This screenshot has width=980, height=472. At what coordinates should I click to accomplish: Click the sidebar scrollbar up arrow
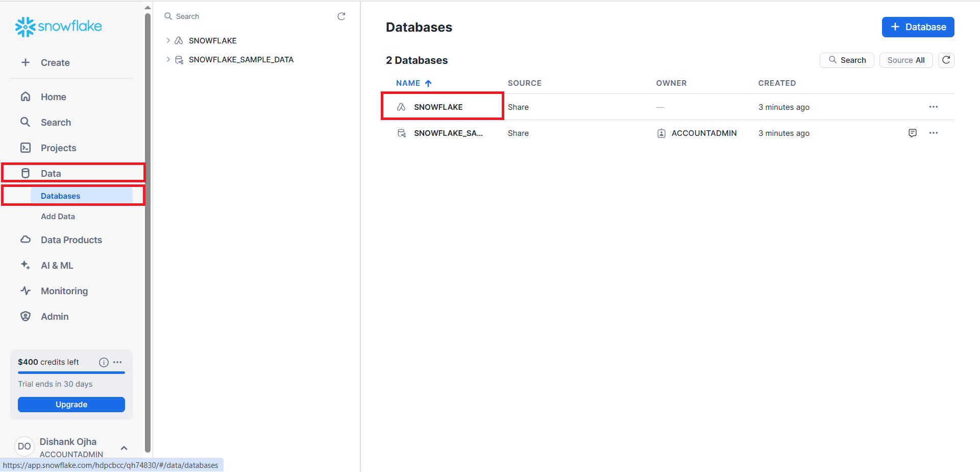(x=148, y=7)
